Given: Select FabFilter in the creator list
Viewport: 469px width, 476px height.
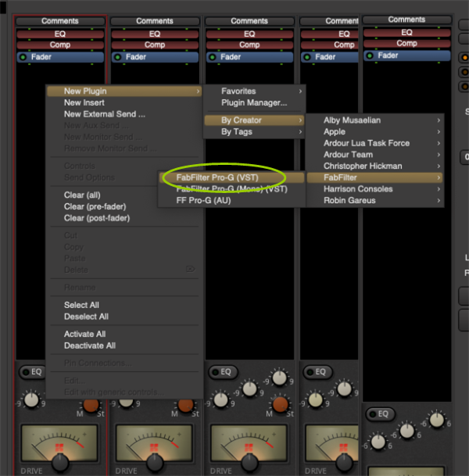Looking at the screenshot, I should coord(374,177).
